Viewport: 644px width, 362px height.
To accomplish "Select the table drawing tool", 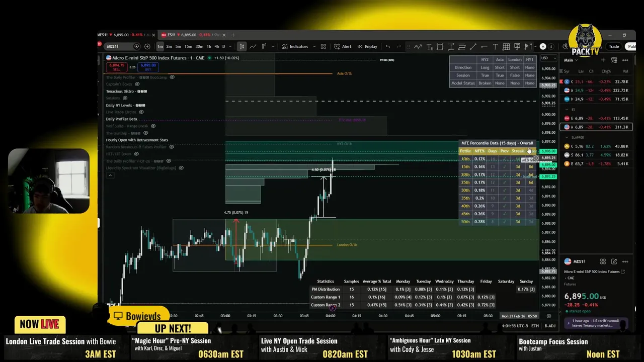I will pyautogui.click(x=506, y=46).
